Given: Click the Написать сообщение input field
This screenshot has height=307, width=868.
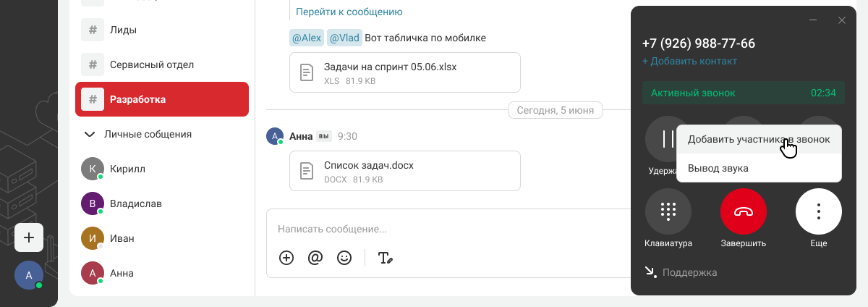Looking at the screenshot, I should pos(434,229).
